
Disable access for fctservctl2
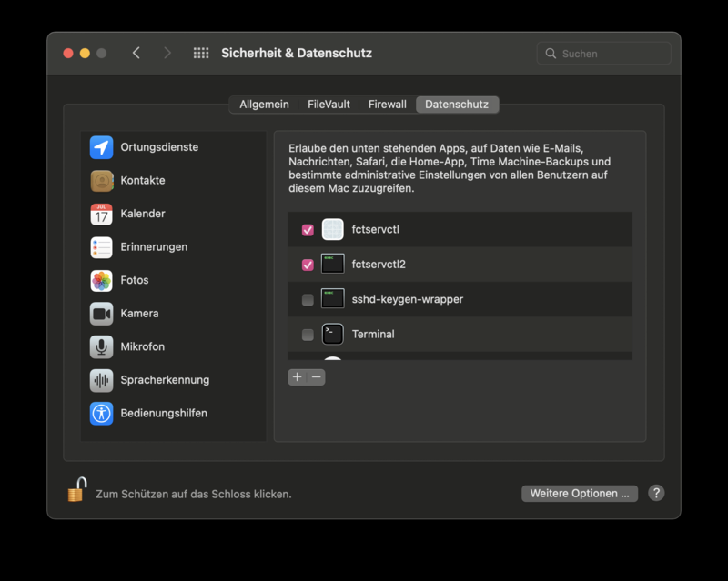[308, 265]
